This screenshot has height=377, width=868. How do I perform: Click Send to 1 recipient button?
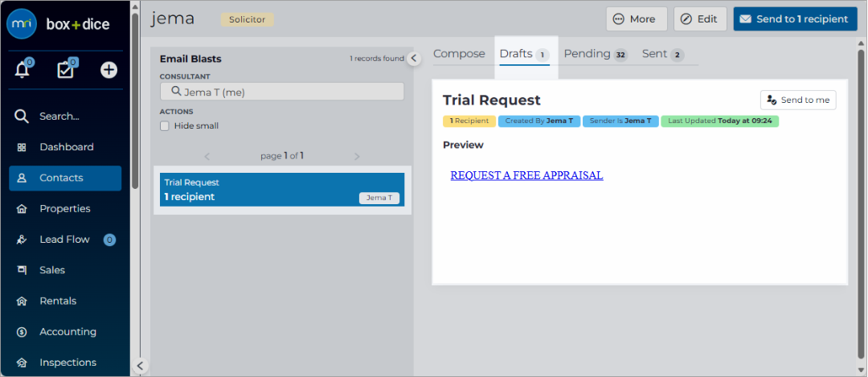click(x=796, y=18)
